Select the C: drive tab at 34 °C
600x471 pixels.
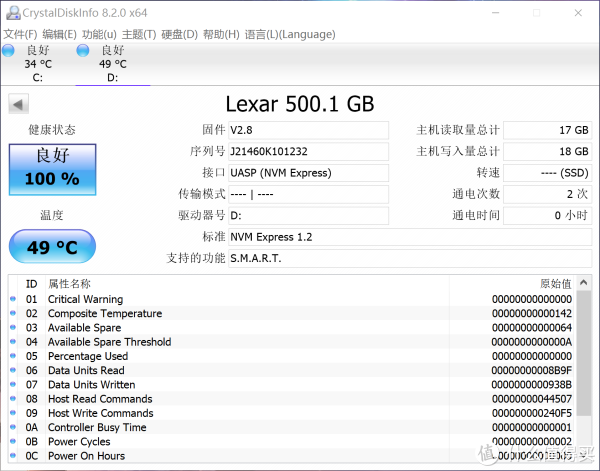point(38,64)
